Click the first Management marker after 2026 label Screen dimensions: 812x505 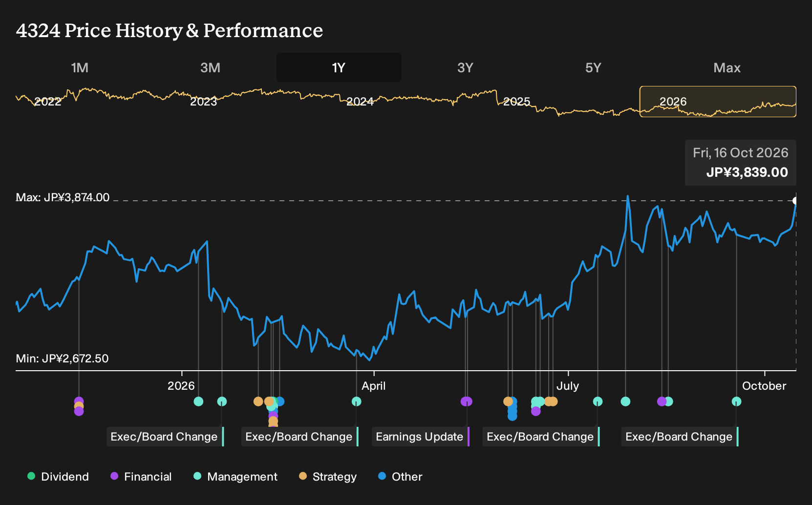pyautogui.click(x=198, y=401)
